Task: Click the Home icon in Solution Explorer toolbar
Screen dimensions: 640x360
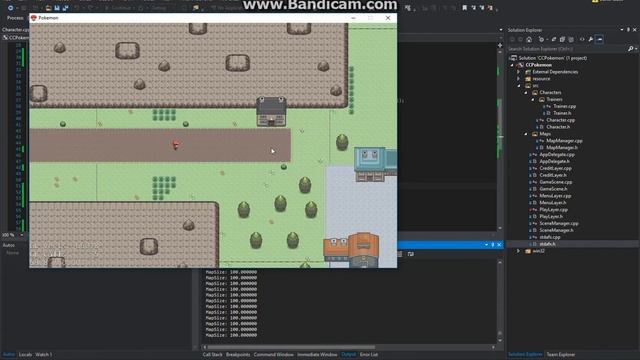Action: [x=529, y=40]
